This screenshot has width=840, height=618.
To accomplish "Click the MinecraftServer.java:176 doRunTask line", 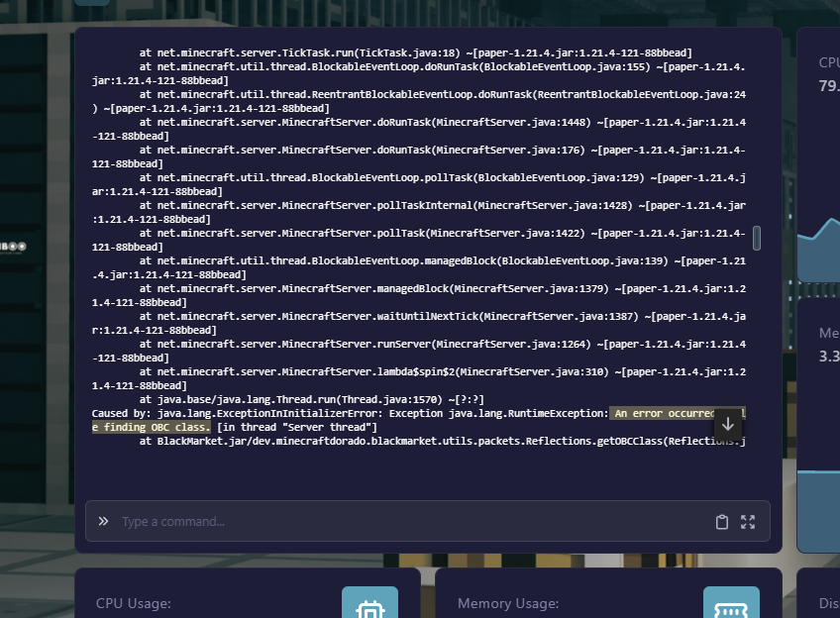I will (418, 156).
